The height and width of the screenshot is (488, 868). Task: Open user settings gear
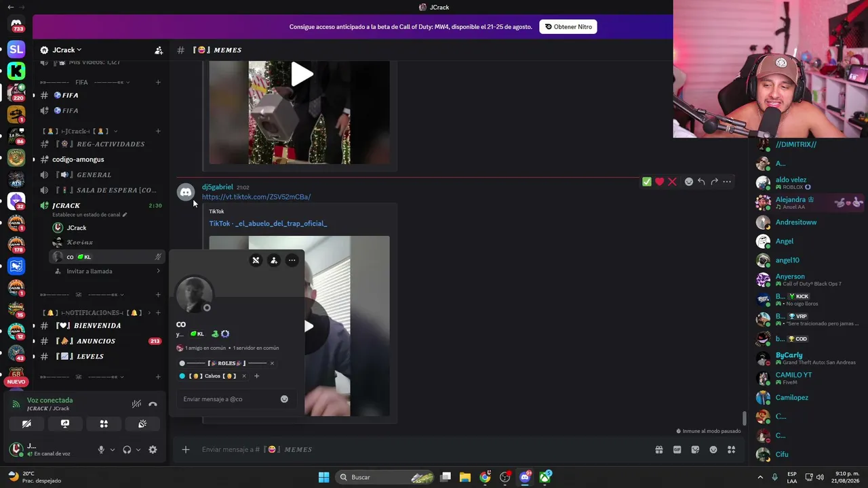153,449
